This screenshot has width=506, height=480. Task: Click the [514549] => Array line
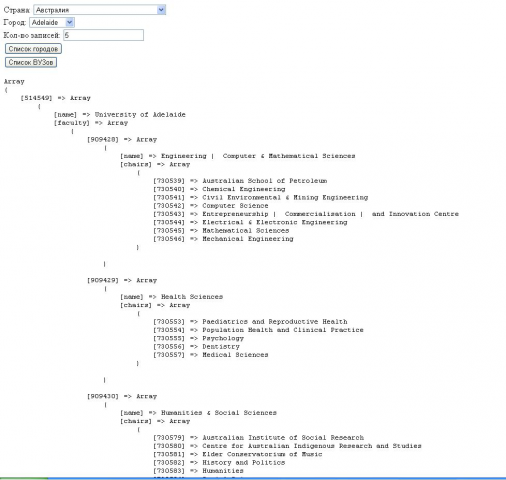(56, 98)
